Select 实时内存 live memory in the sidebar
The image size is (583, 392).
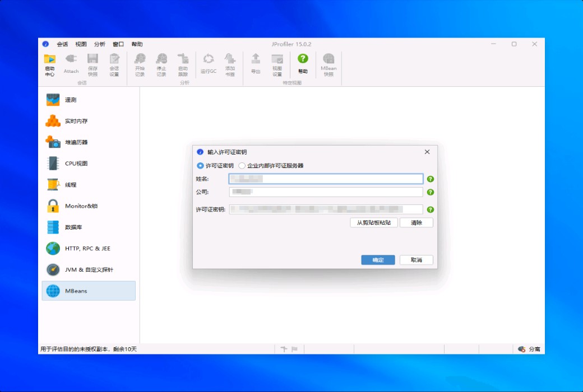89,121
